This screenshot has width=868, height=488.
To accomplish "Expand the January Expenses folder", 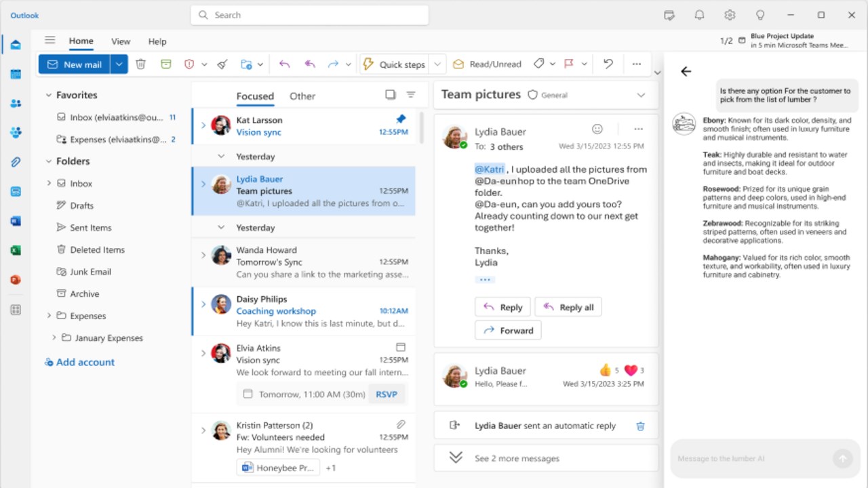I will [54, 338].
